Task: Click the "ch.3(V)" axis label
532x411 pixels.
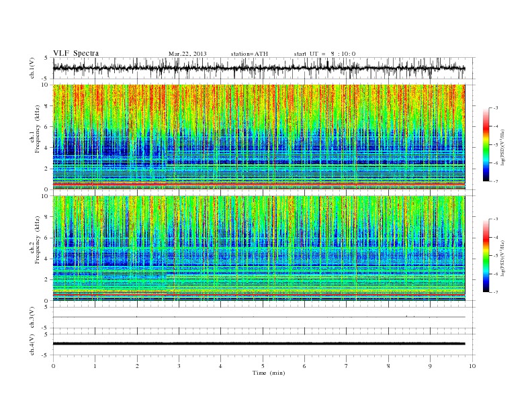Action: point(32,318)
